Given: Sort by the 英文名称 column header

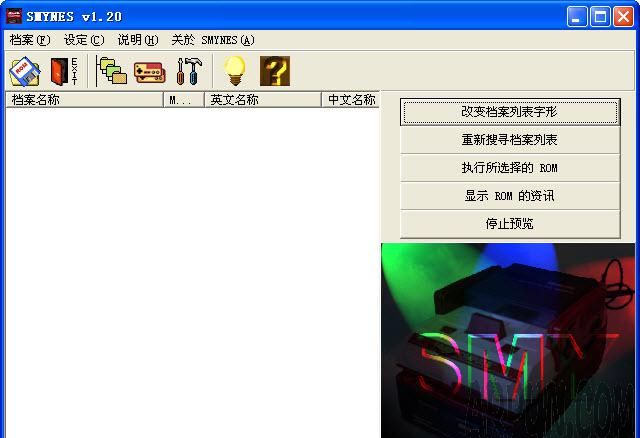Looking at the screenshot, I should point(263,100).
